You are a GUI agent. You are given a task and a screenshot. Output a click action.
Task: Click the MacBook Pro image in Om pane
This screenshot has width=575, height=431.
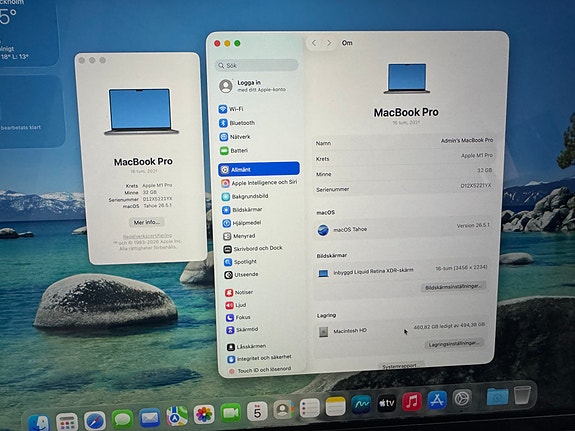coord(407,78)
